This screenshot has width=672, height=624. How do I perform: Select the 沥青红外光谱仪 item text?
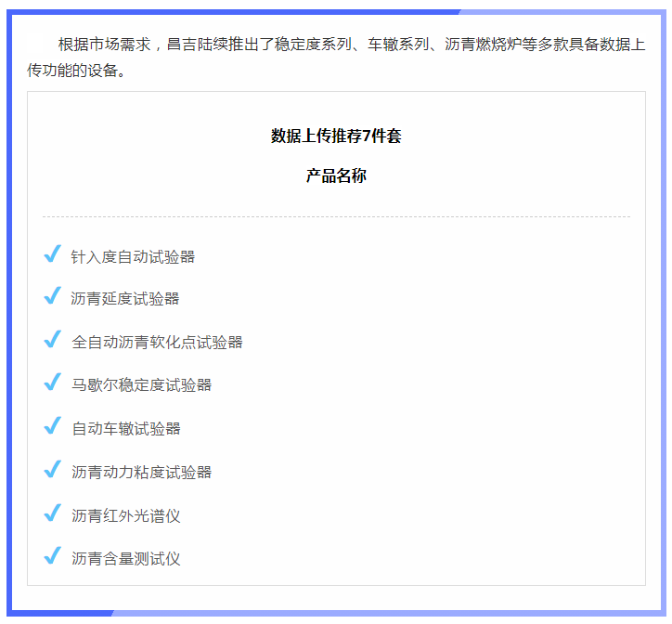[x=126, y=516]
